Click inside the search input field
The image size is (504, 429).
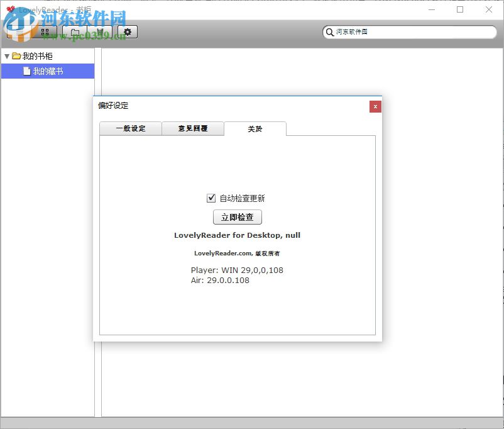tap(408, 31)
